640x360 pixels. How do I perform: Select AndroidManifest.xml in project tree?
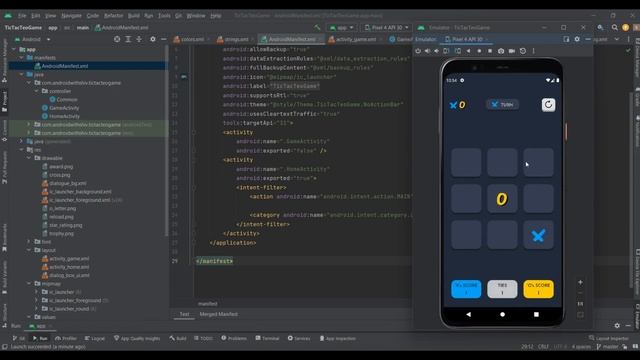64,66
